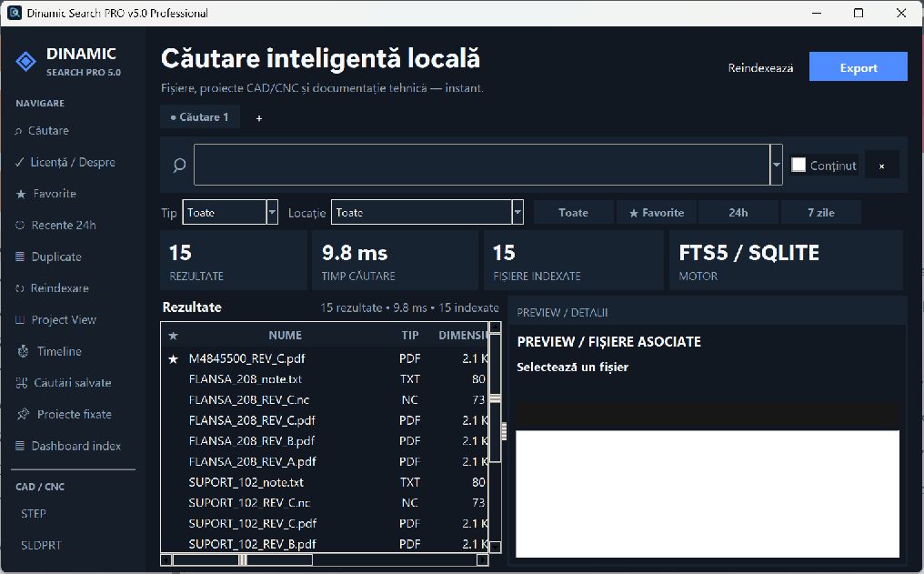Click the FTS5 / SQLITE MOTOR card
The image size is (924, 574).
pyautogui.click(x=786, y=260)
